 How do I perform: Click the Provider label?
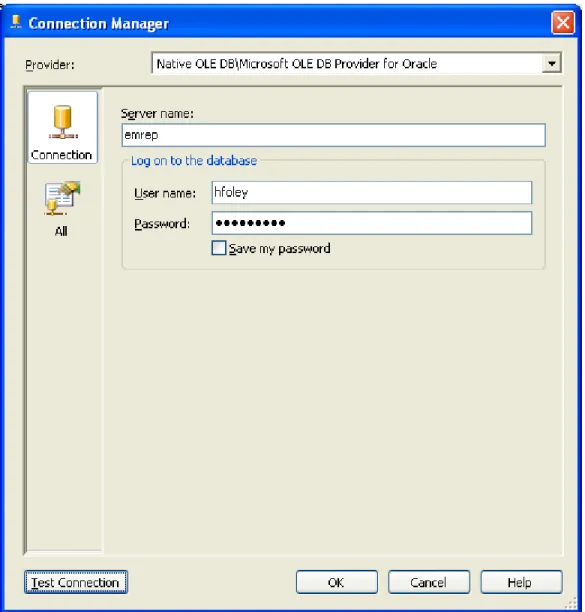click(50, 64)
